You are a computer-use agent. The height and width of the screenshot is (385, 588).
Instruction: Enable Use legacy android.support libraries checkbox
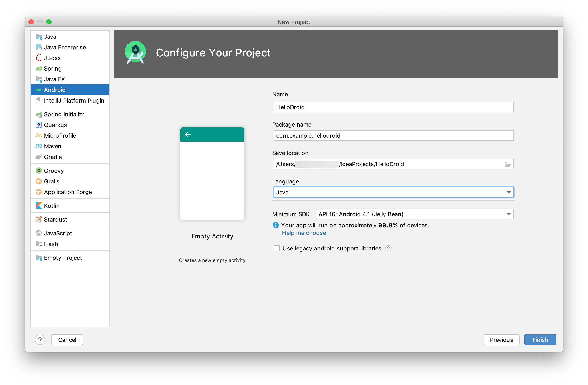(x=276, y=248)
